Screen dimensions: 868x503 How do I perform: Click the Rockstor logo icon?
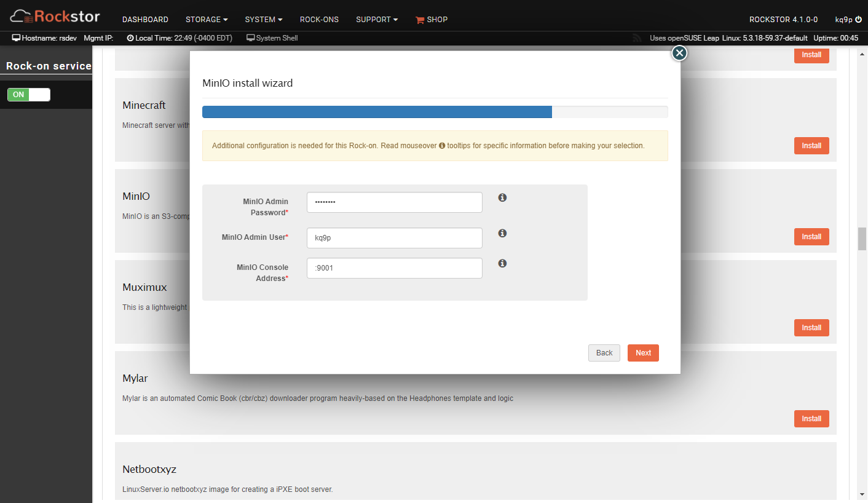tap(22, 16)
